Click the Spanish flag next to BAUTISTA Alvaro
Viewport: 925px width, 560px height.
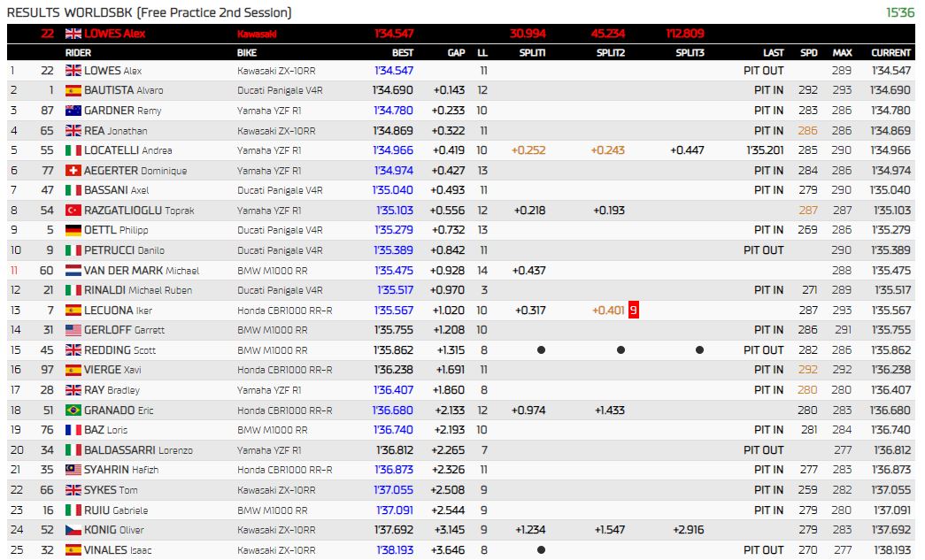(73, 91)
